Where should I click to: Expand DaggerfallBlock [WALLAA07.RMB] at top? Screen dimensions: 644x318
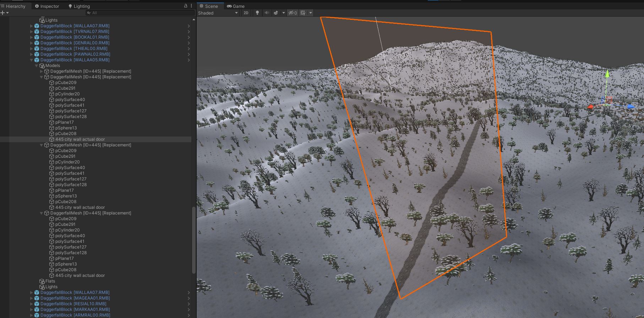tap(31, 26)
